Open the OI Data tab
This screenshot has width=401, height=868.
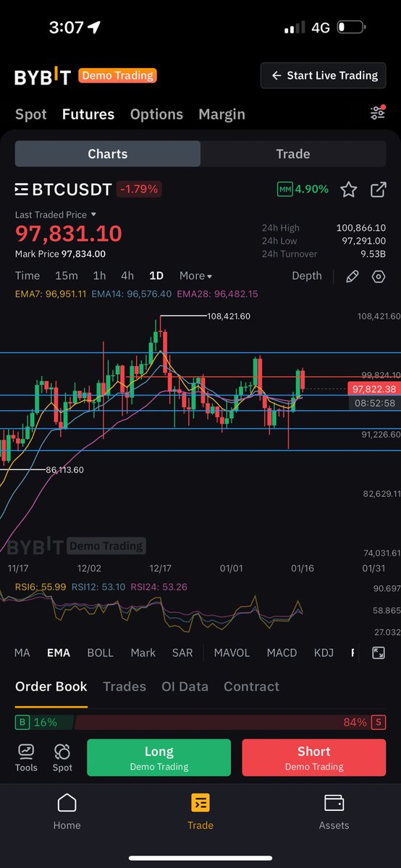pyautogui.click(x=185, y=686)
